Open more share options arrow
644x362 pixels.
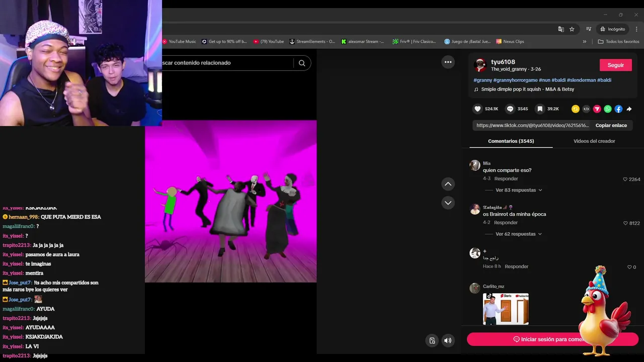tap(629, 109)
